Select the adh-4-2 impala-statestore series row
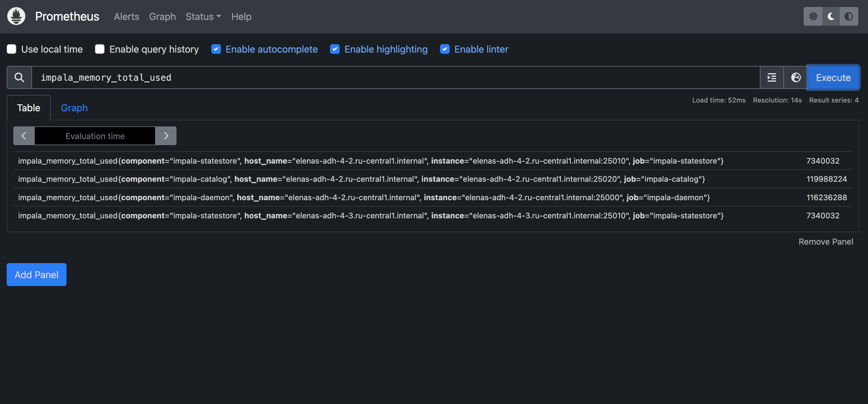 click(433, 161)
